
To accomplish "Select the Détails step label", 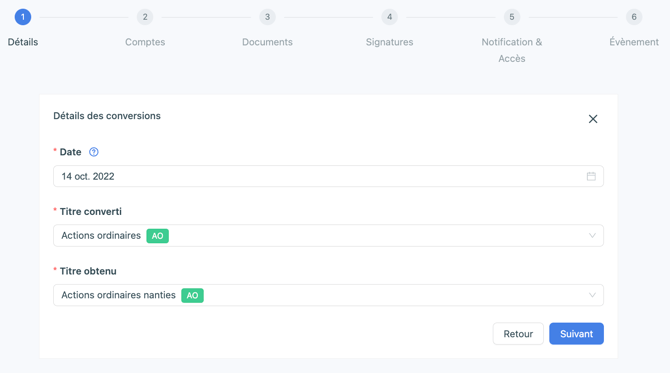I will (x=23, y=42).
